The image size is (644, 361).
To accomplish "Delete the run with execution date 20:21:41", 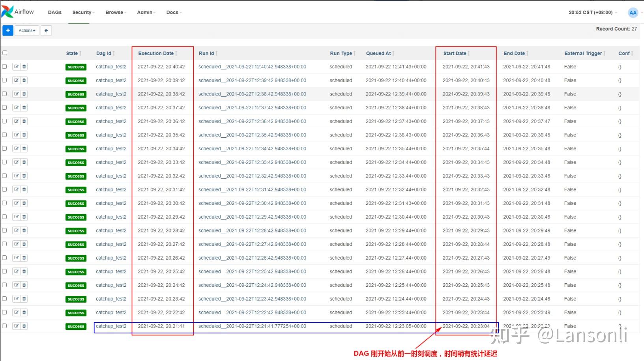I will (24, 326).
